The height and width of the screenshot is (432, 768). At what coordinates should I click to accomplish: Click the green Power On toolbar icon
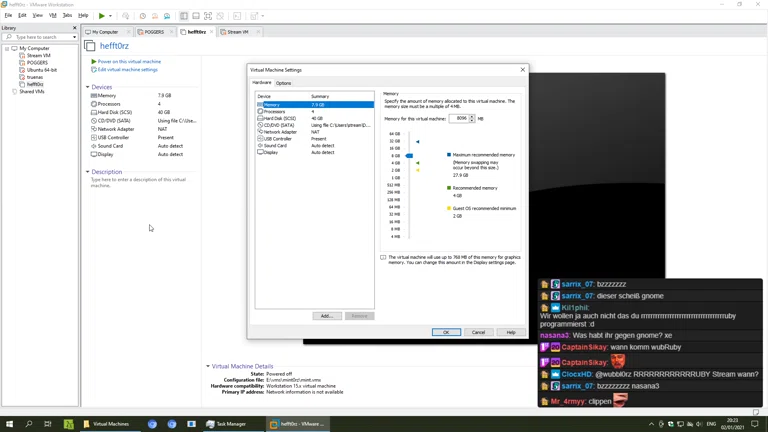(x=101, y=16)
